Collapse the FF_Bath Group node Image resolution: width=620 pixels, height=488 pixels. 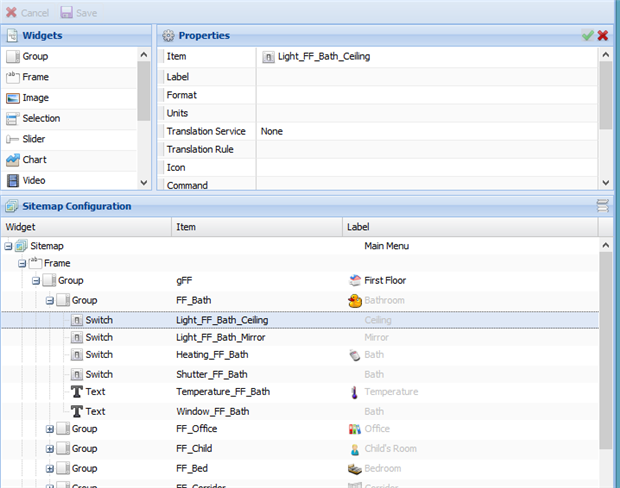click(x=50, y=300)
